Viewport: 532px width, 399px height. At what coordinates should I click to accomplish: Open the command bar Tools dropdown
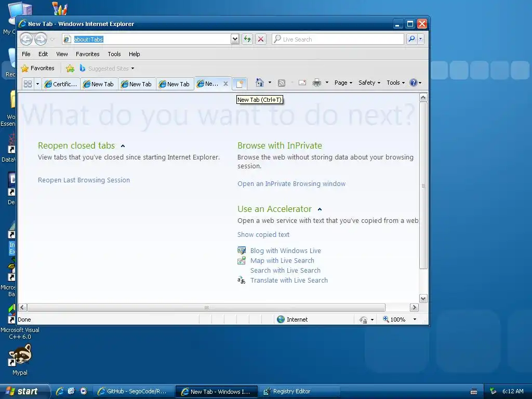(395, 83)
